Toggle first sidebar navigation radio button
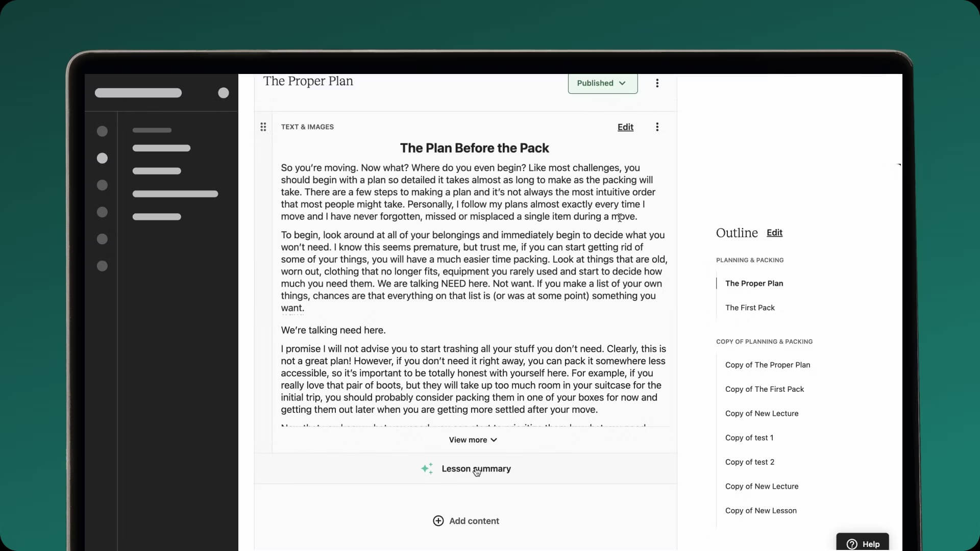This screenshot has width=980, height=551. pyautogui.click(x=101, y=131)
